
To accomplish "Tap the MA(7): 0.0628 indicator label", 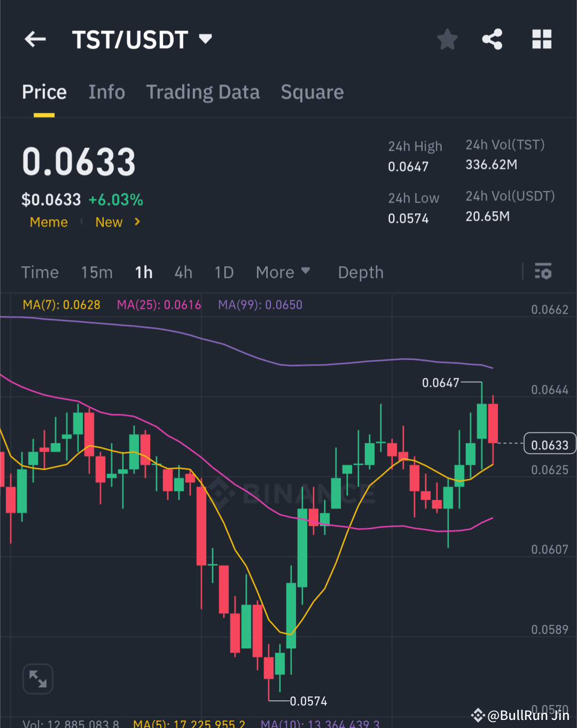I will tap(61, 305).
